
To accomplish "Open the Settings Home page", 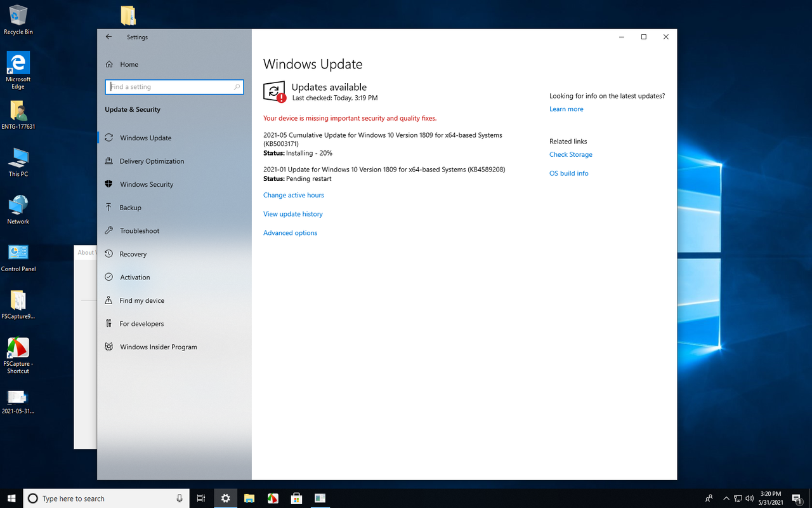I will pos(129,64).
